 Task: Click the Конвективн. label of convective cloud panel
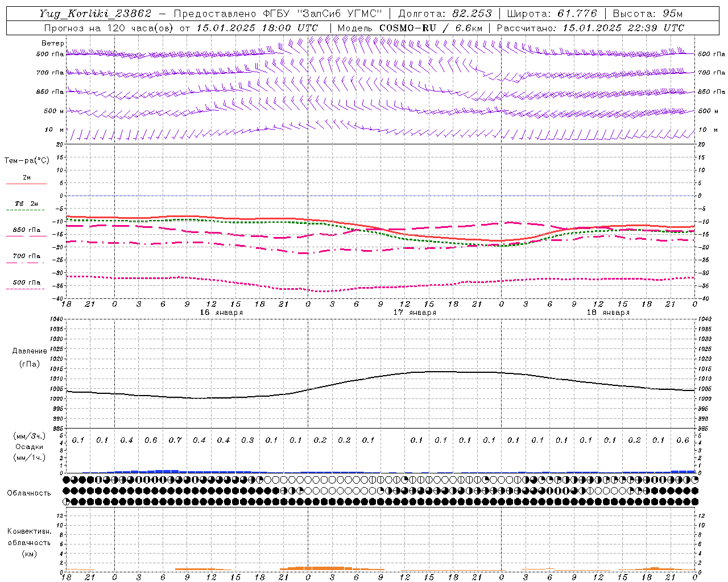tap(29, 531)
